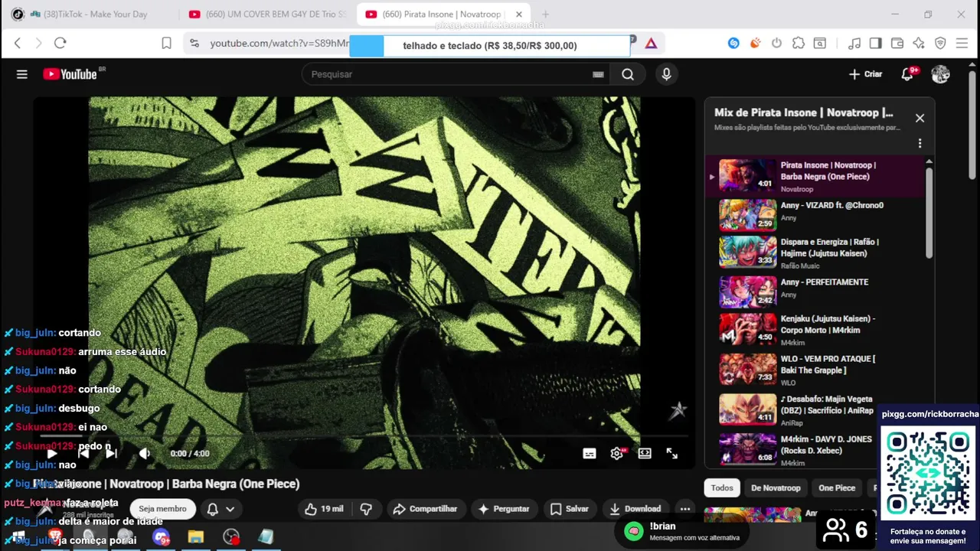980x551 pixels.
Task: Open Brave browser taskbar icon
Action: coord(54,536)
